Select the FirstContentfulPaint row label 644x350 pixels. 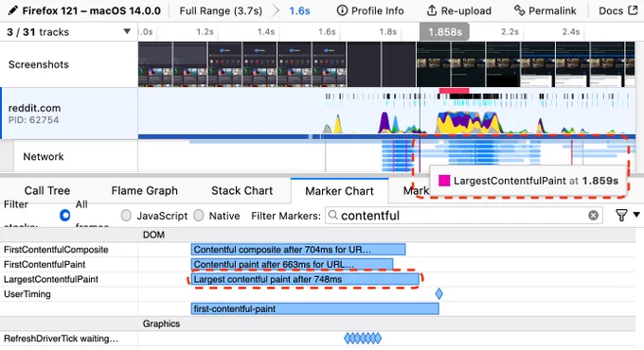click(x=45, y=264)
